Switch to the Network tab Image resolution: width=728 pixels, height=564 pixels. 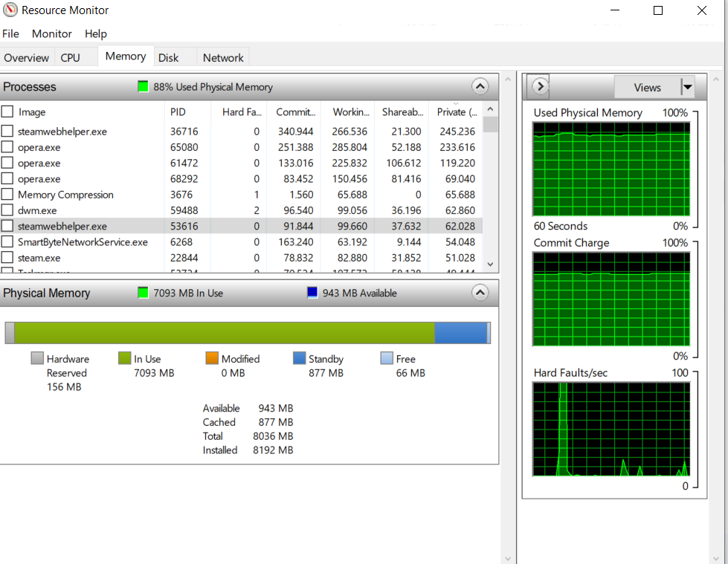[x=223, y=58]
